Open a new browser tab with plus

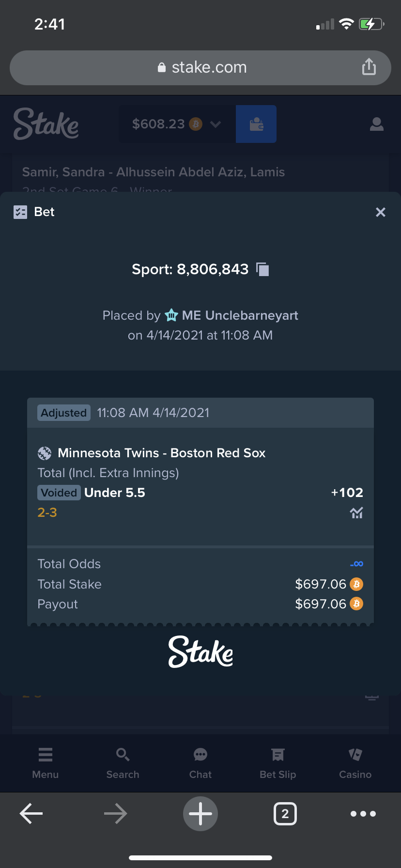pos(200,814)
